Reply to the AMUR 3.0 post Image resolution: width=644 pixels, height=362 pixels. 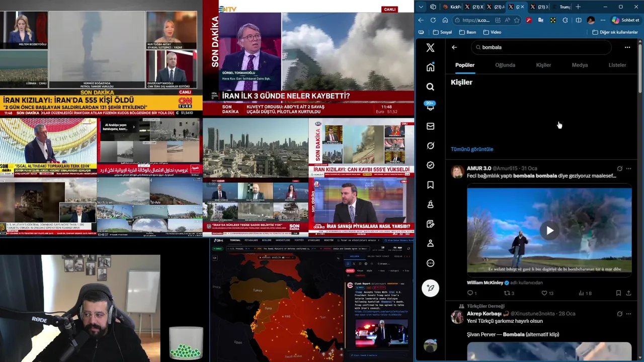click(471, 293)
